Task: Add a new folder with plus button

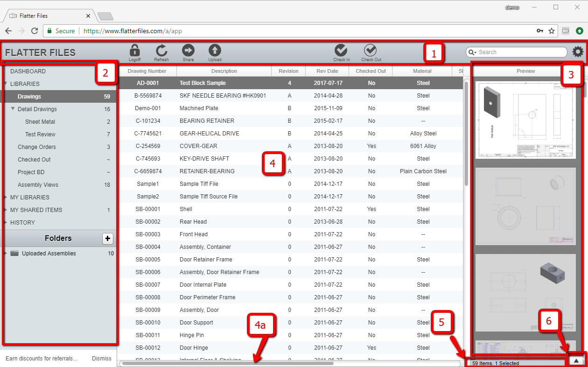Action: [108, 239]
